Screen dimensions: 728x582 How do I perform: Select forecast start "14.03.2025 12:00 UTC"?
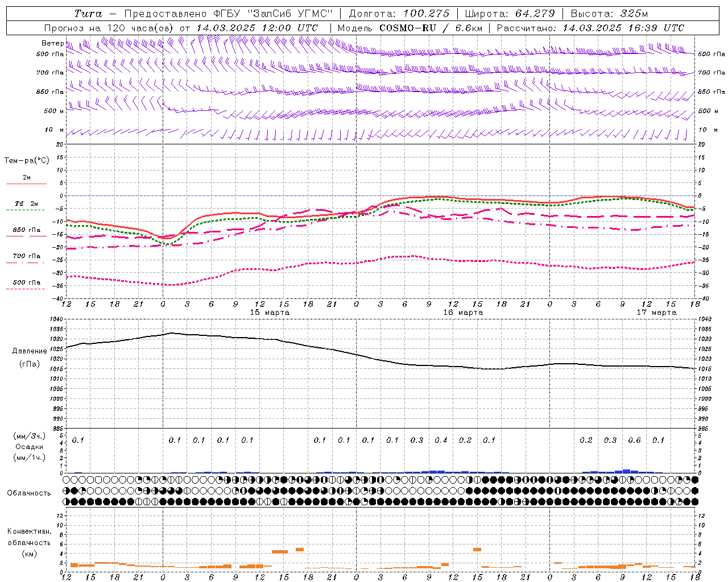pyautogui.click(x=257, y=28)
